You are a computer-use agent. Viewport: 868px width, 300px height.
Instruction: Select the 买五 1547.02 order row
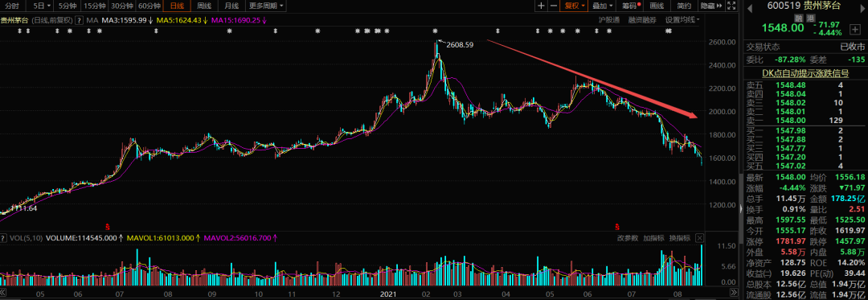tap(806, 165)
